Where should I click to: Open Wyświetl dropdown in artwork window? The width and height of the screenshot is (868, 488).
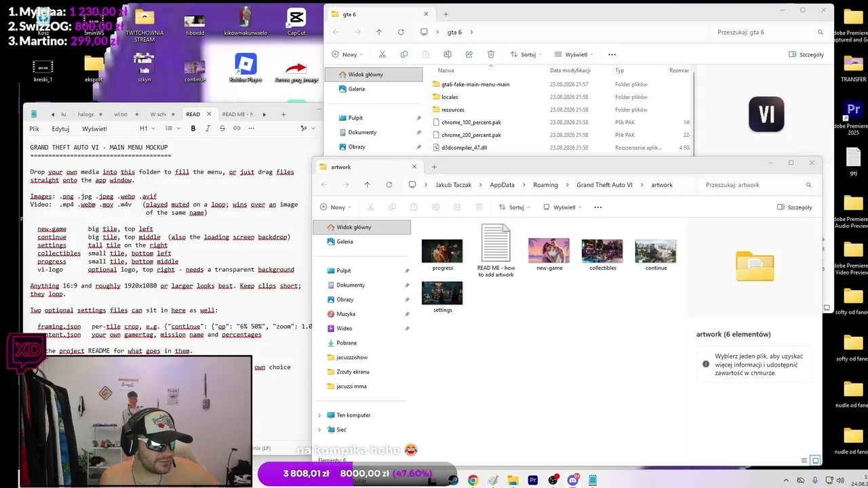point(562,207)
